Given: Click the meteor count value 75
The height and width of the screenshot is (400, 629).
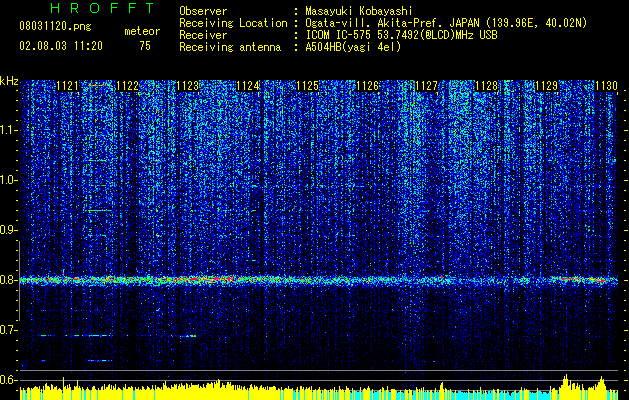Looking at the screenshot, I should pyautogui.click(x=145, y=46).
